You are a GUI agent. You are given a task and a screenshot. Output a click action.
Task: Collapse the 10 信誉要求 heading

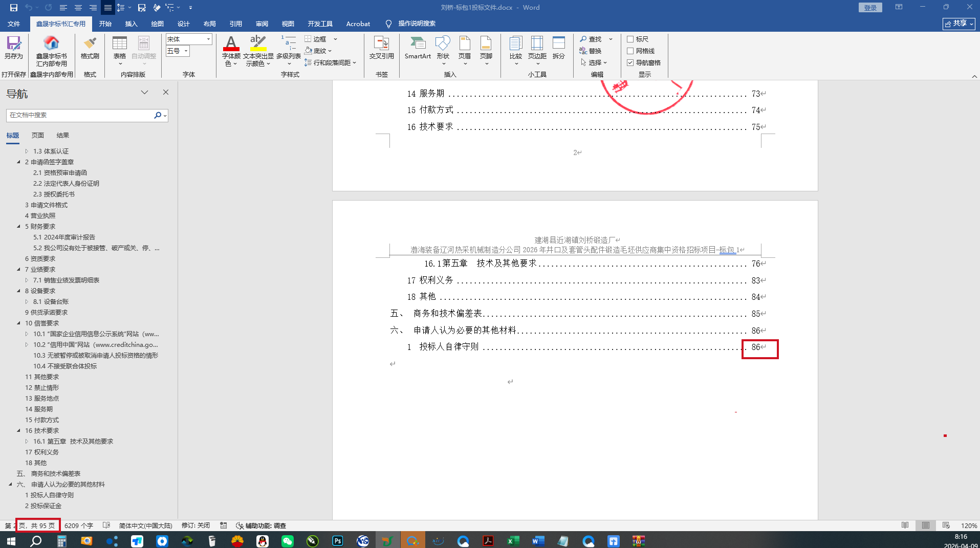coord(18,323)
